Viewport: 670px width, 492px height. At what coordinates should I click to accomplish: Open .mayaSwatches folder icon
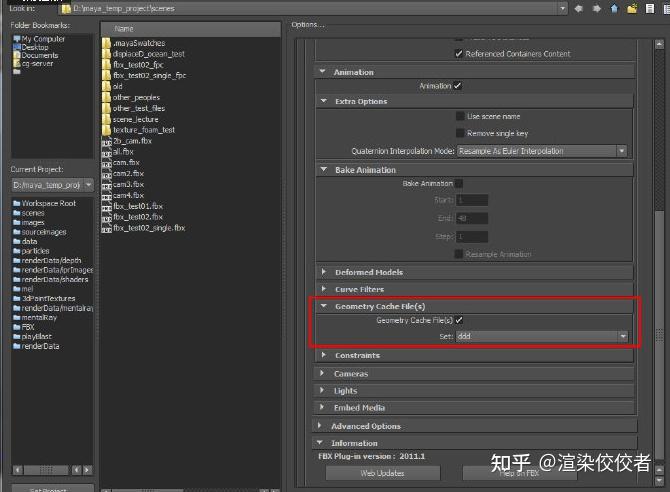click(106, 43)
